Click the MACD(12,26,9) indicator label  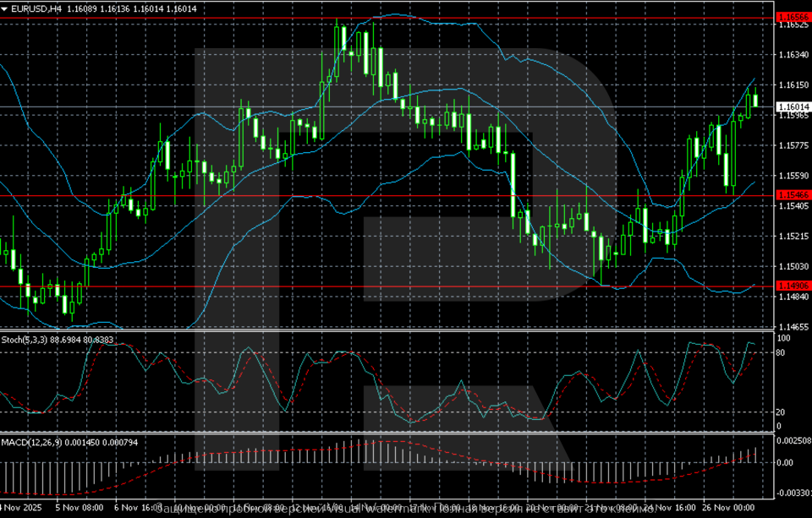click(x=27, y=442)
